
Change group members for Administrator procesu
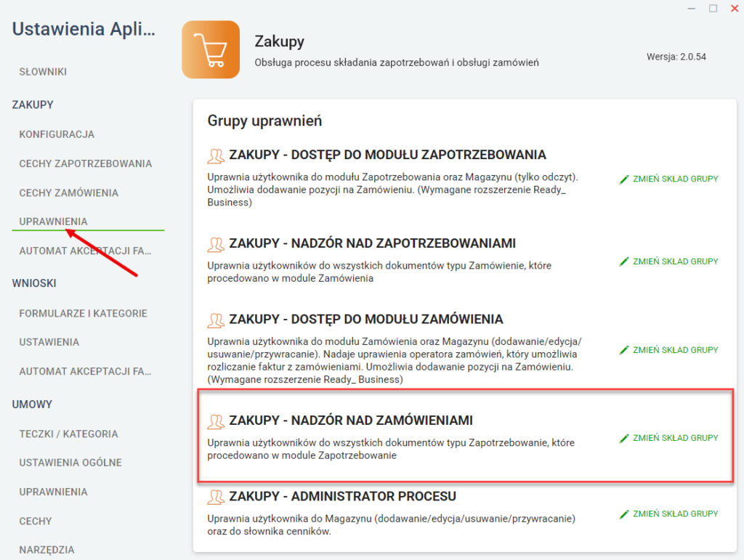[x=668, y=514]
